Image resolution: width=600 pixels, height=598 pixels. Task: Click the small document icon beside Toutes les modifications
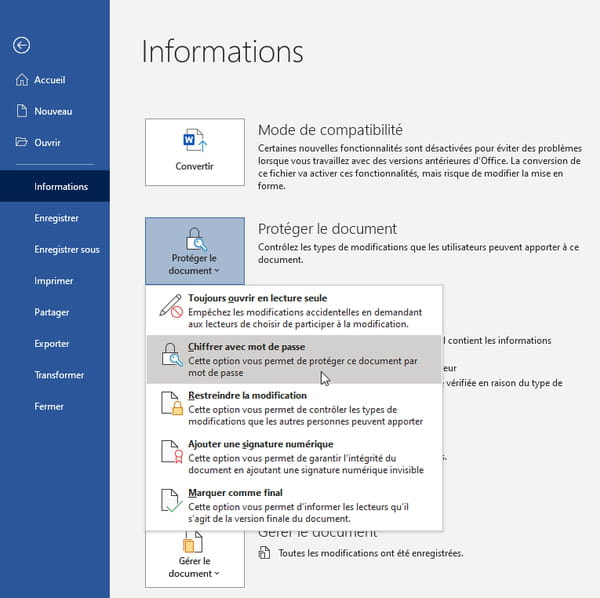pyautogui.click(x=264, y=553)
